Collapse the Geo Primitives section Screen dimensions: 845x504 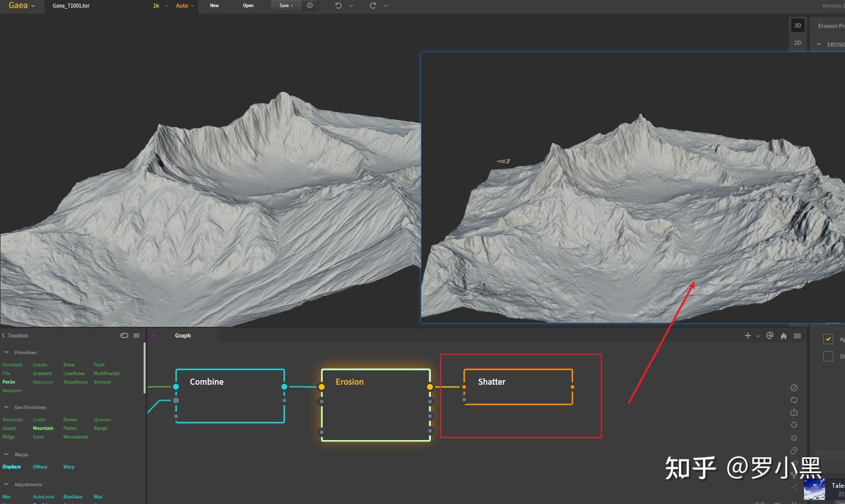tap(7, 407)
